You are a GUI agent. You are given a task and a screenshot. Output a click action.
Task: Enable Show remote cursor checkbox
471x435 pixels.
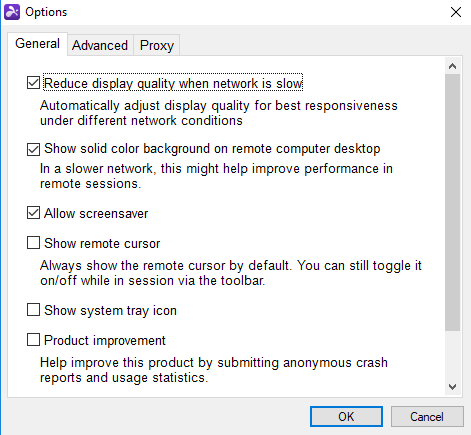[x=33, y=243]
